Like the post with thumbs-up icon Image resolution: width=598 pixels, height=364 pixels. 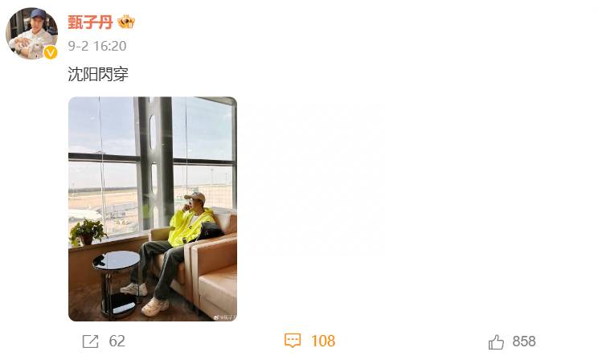pyautogui.click(x=496, y=342)
